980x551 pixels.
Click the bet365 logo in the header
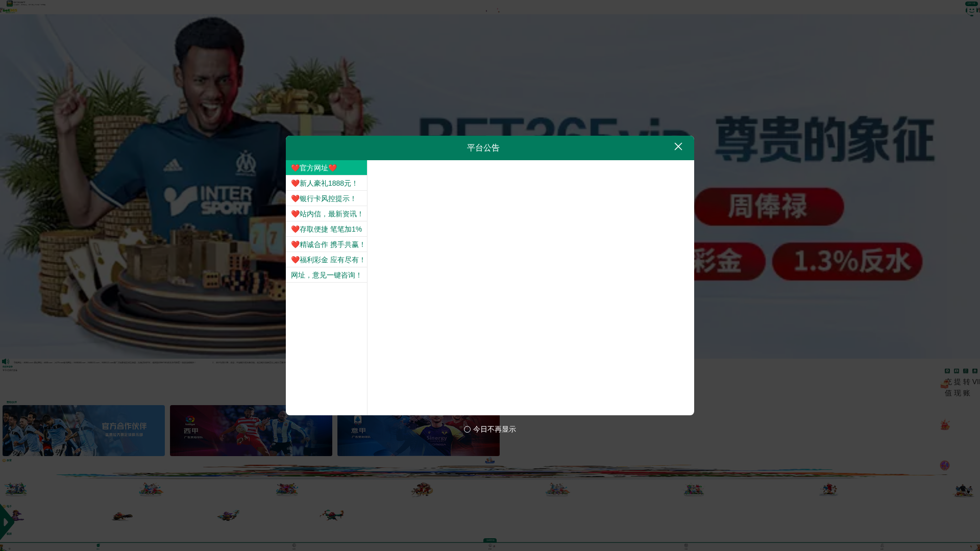point(9,10)
